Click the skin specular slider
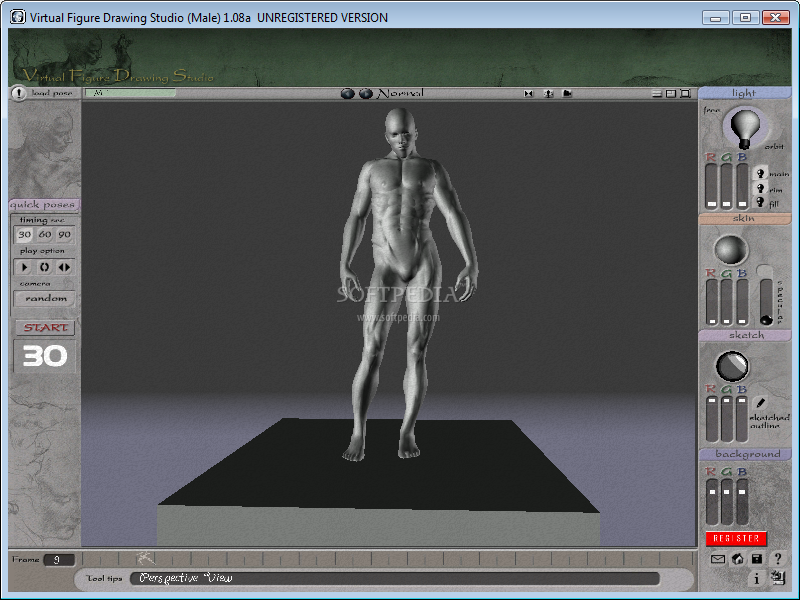The height and width of the screenshot is (600, 800). [766, 302]
